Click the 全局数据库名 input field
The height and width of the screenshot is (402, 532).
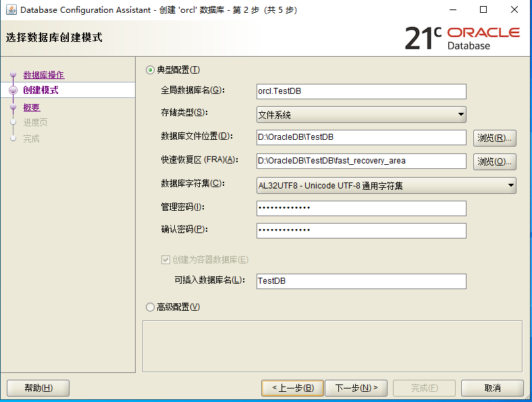pos(361,91)
